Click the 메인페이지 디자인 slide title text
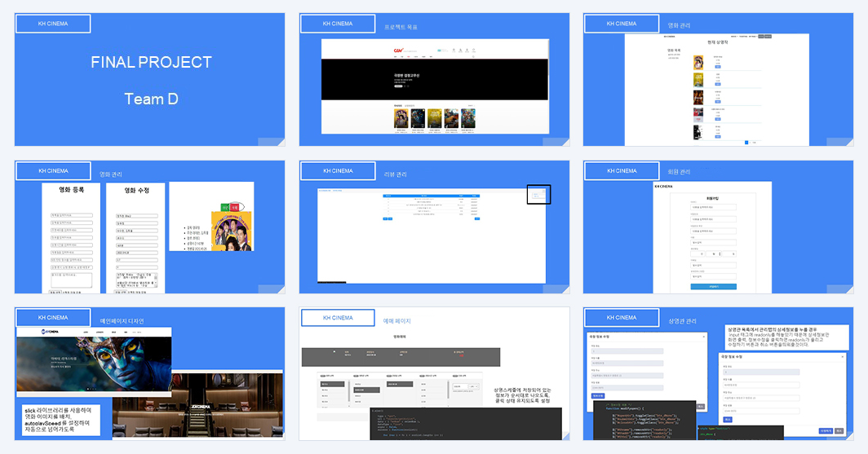This screenshot has width=868, height=454. point(122,320)
